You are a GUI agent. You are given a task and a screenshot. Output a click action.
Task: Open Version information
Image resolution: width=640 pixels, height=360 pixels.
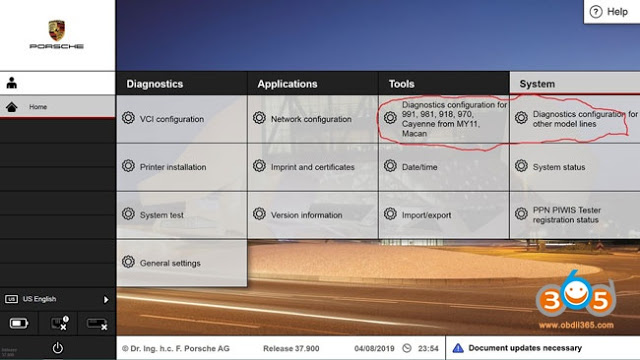pyautogui.click(x=313, y=215)
